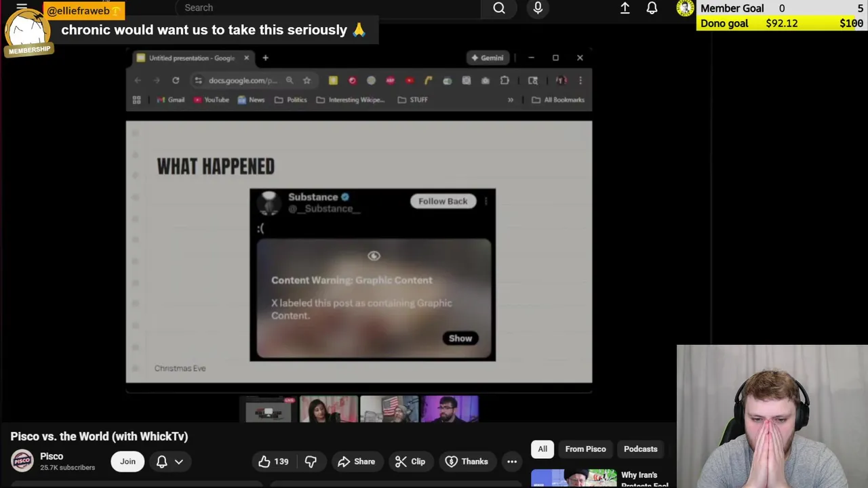Expand the Politics bookmark folder
868x488 pixels.
(291, 100)
